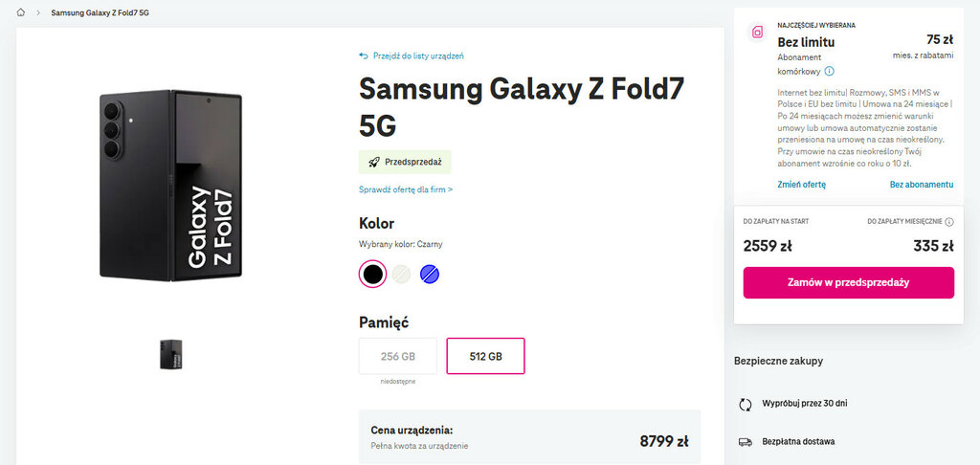Click info icon next to monthly payment label
Screen dimensions: 980x465
coord(948,221)
